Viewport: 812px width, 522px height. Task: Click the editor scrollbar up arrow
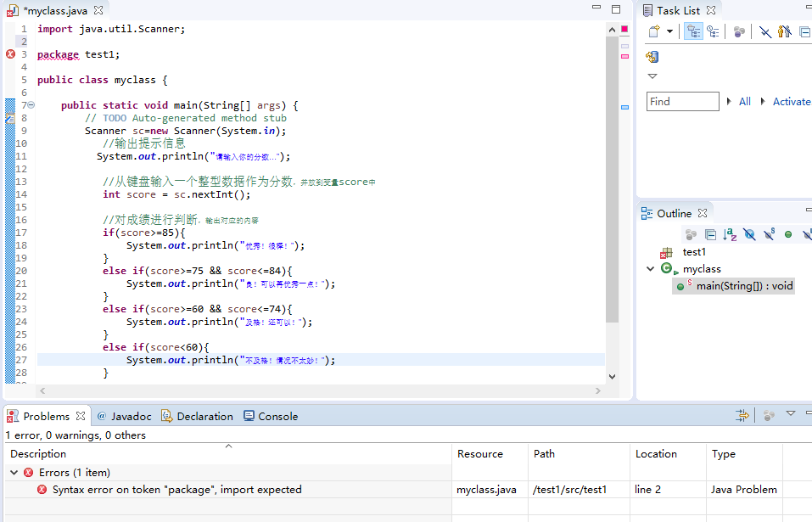pos(612,30)
